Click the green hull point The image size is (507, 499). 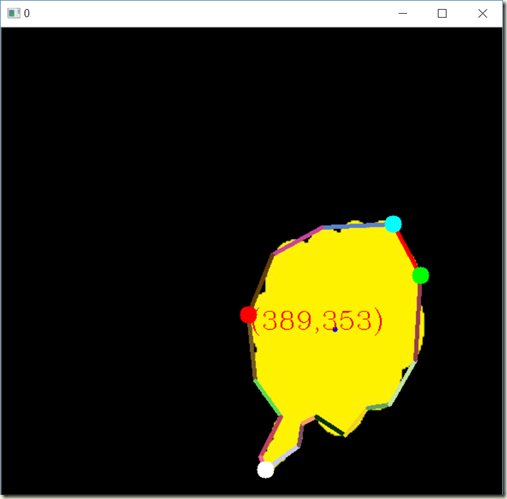click(420, 275)
